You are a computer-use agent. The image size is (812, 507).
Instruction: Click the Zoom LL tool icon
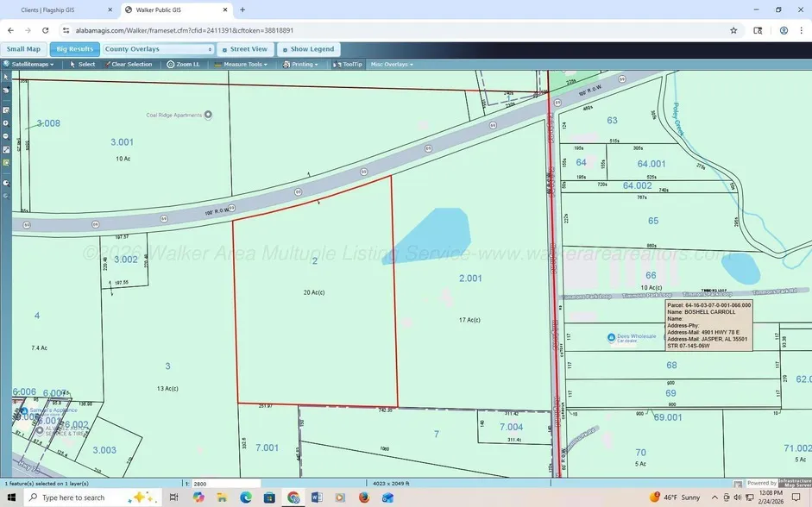(171, 65)
